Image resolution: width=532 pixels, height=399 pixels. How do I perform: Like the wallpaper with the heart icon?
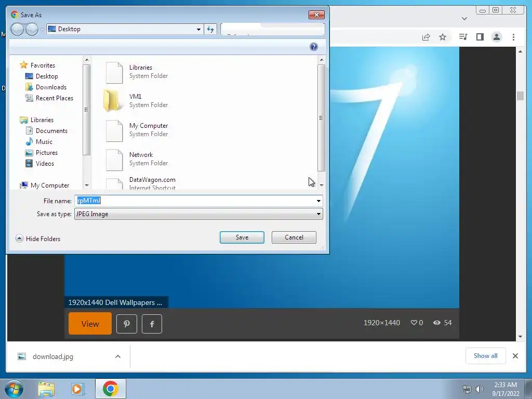[414, 323]
